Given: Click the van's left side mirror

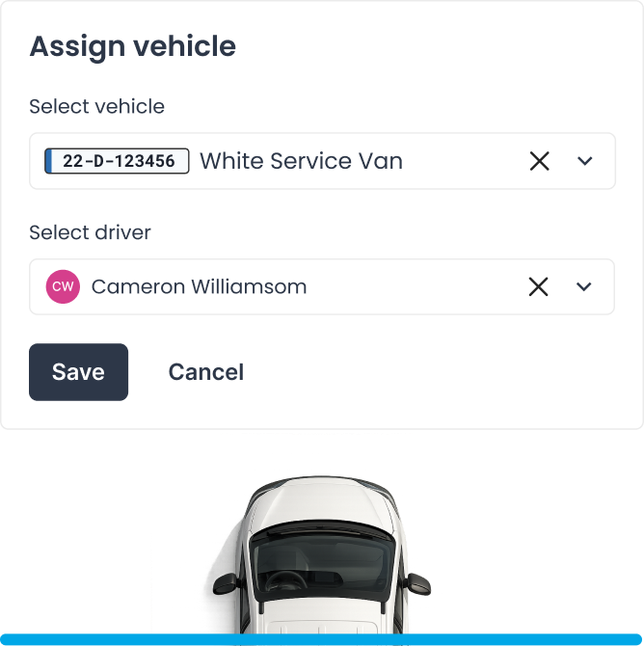Looking at the screenshot, I should point(225,583).
